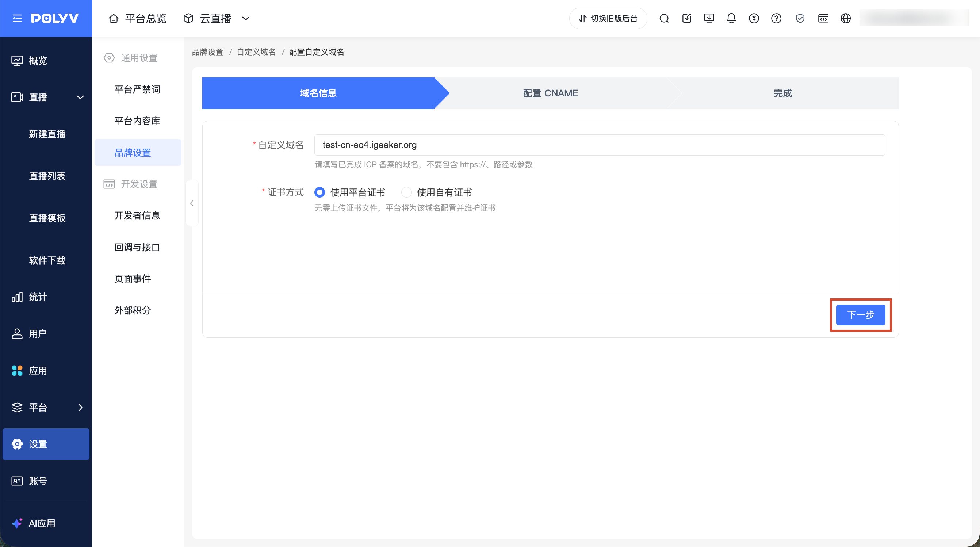
Task: Click the blurred account name area
Action: tap(914, 18)
